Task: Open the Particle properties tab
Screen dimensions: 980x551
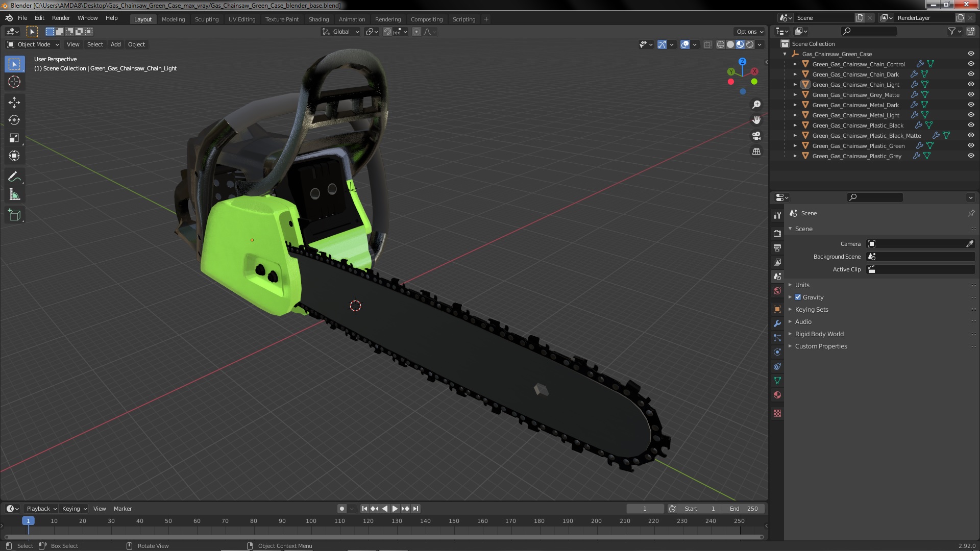Action: (777, 338)
